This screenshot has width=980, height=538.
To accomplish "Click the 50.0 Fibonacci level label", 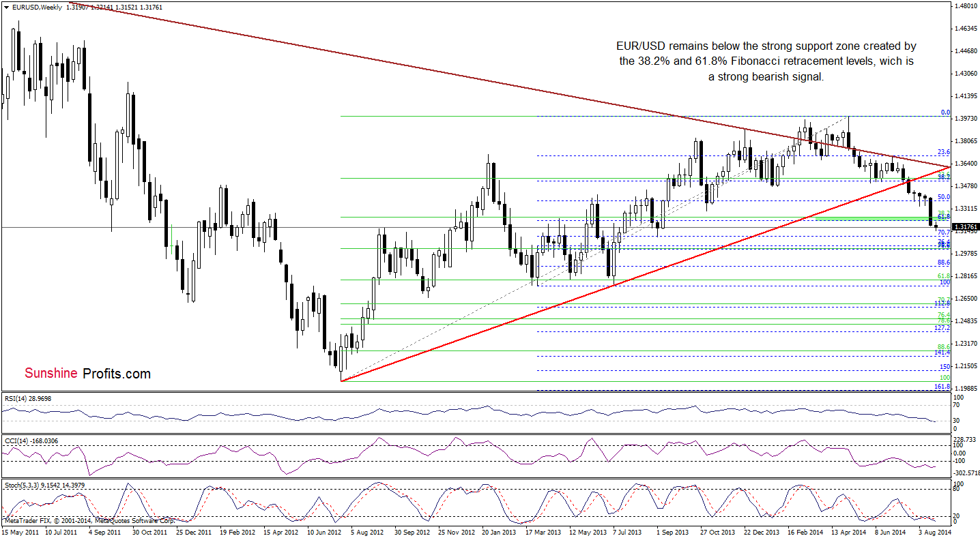I will [x=944, y=197].
